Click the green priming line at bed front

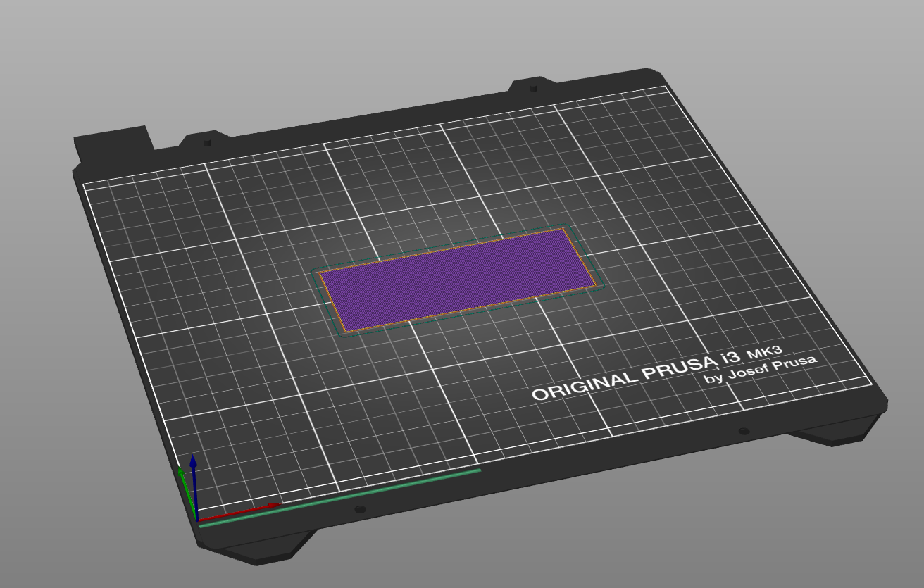coord(339,497)
